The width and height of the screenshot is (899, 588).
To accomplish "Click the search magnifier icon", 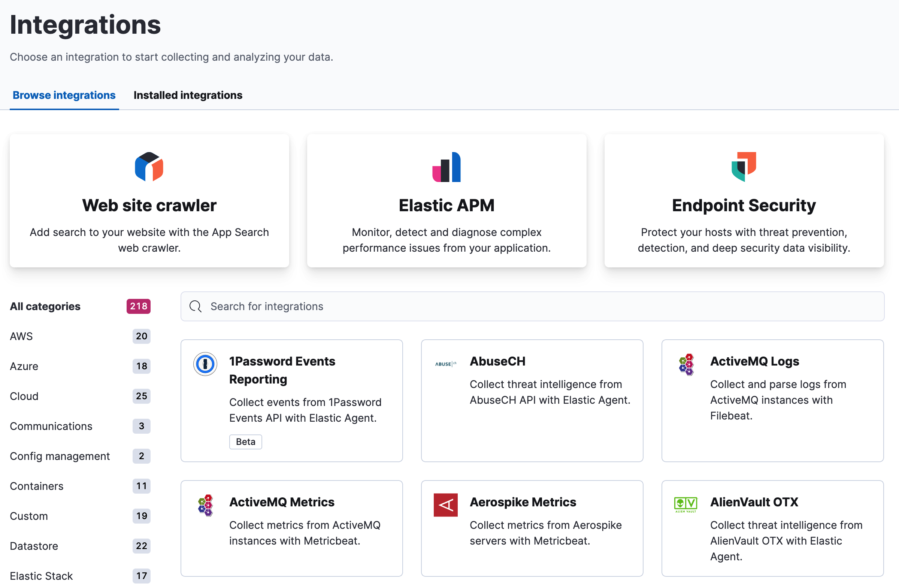I will click(195, 306).
